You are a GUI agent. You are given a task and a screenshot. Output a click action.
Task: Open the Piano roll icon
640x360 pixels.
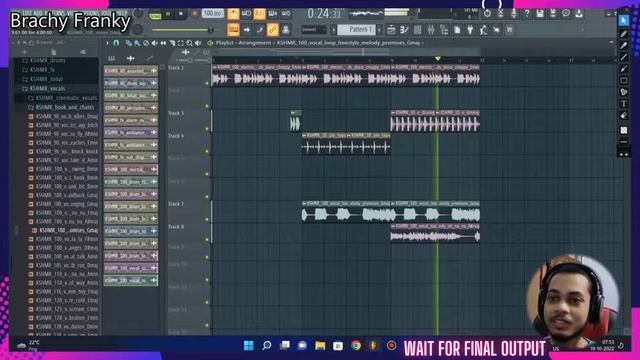coord(404,30)
